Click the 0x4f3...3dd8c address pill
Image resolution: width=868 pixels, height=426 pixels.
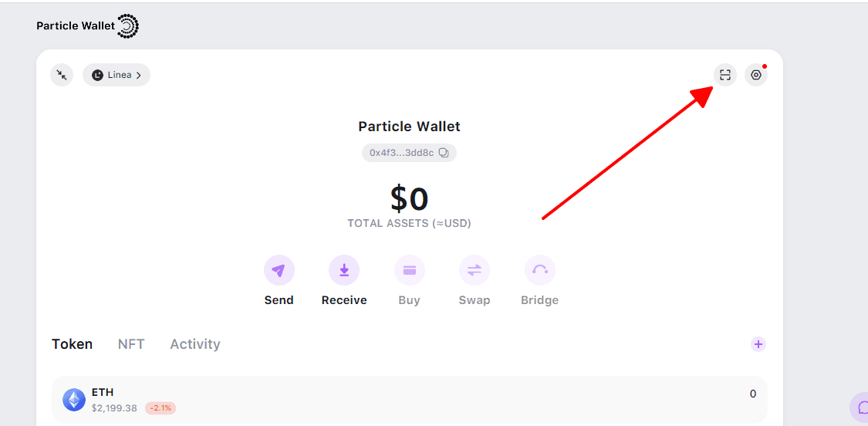(409, 153)
